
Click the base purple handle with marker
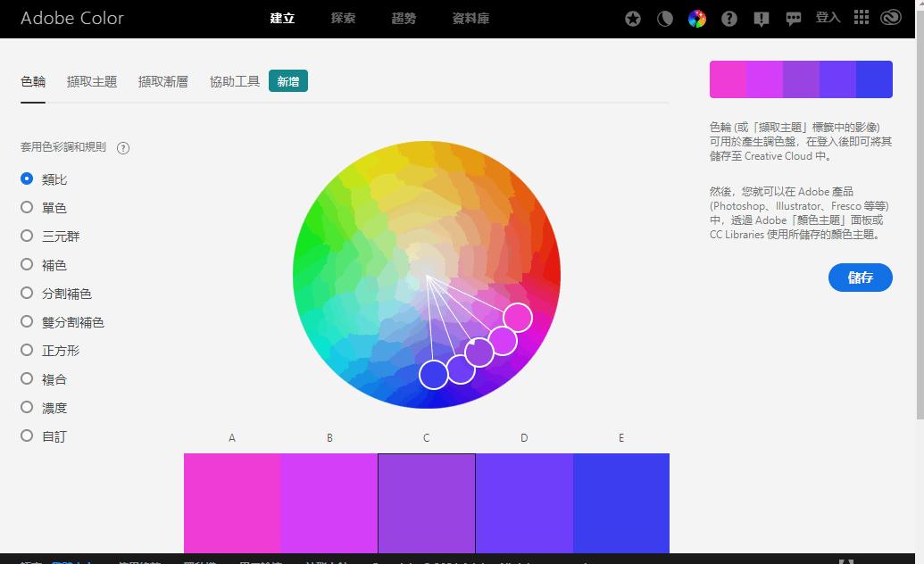(x=479, y=352)
